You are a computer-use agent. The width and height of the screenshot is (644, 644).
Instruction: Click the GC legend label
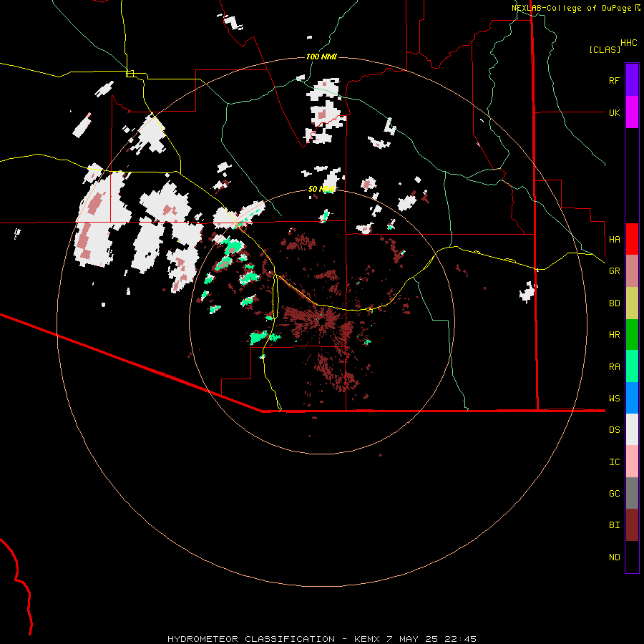coord(614,493)
